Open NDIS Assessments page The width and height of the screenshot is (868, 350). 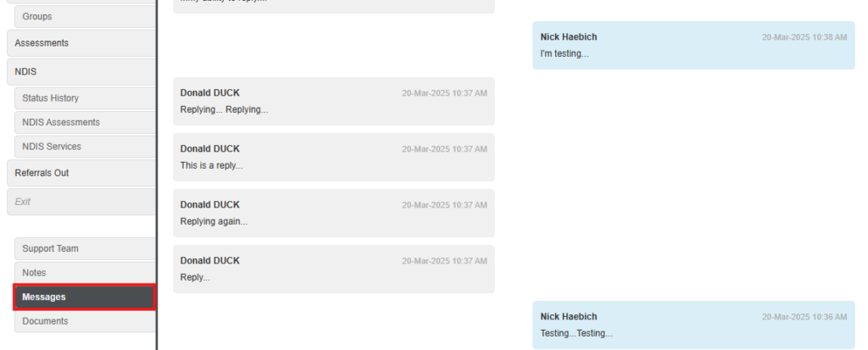point(86,122)
